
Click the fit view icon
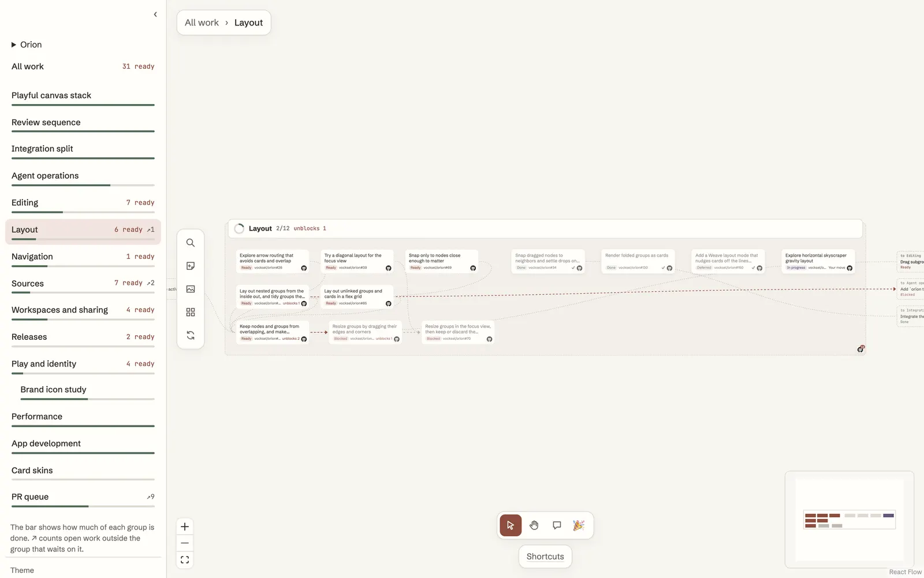[x=185, y=560]
